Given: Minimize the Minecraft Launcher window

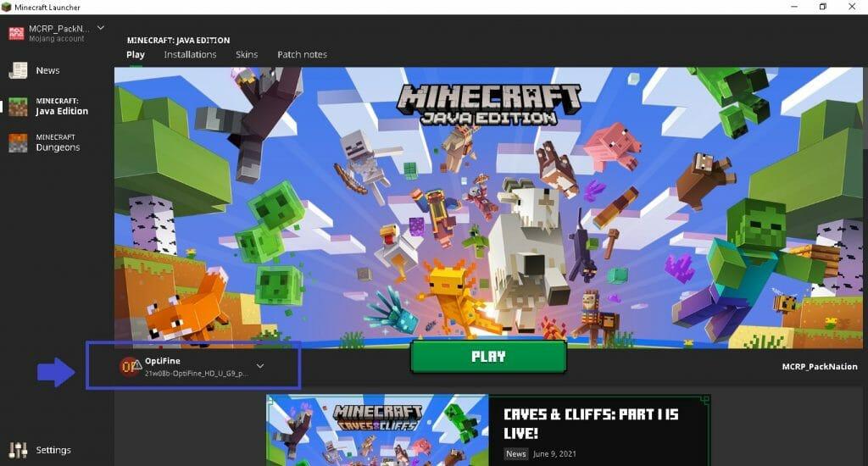Looking at the screenshot, I should pos(794,7).
